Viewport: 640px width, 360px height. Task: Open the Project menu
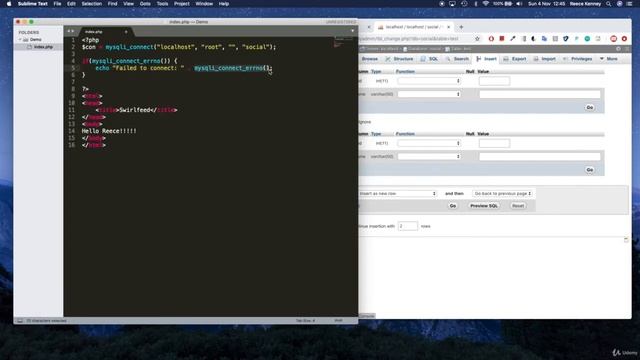point(182,4)
